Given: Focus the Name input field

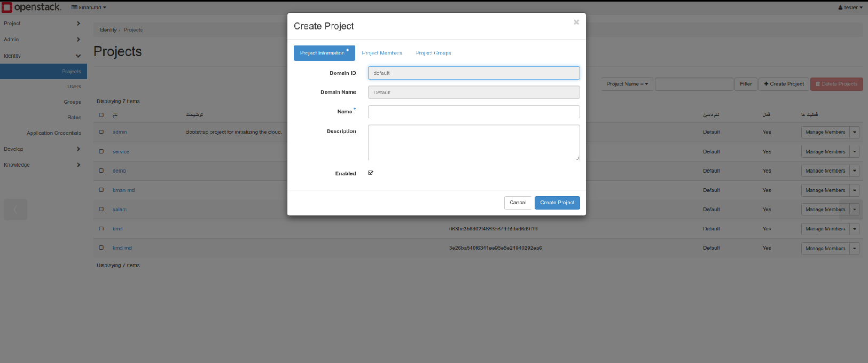Looking at the screenshot, I should (x=474, y=112).
